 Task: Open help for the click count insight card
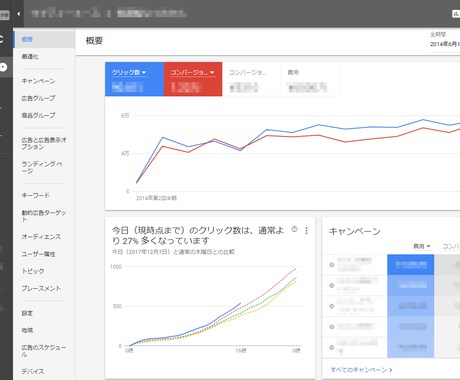tap(294, 229)
